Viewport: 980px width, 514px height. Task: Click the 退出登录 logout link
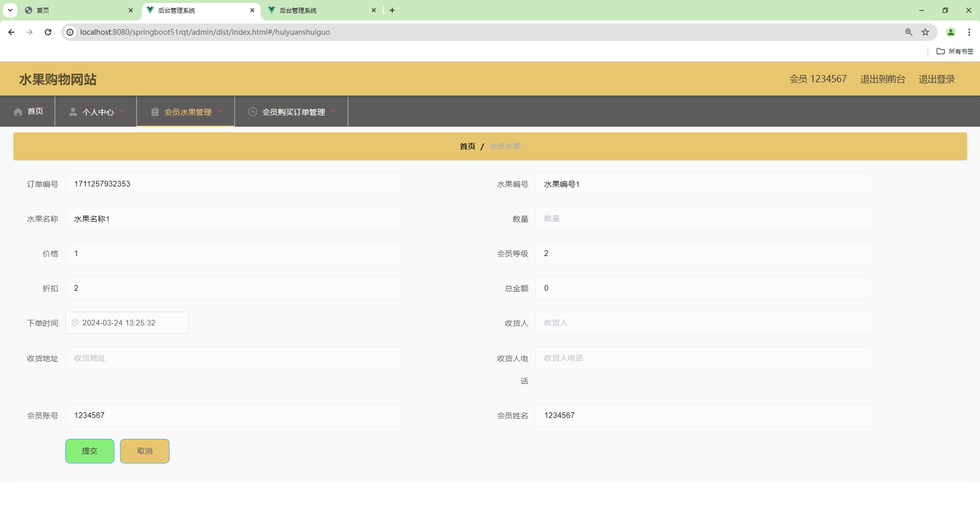click(x=936, y=79)
